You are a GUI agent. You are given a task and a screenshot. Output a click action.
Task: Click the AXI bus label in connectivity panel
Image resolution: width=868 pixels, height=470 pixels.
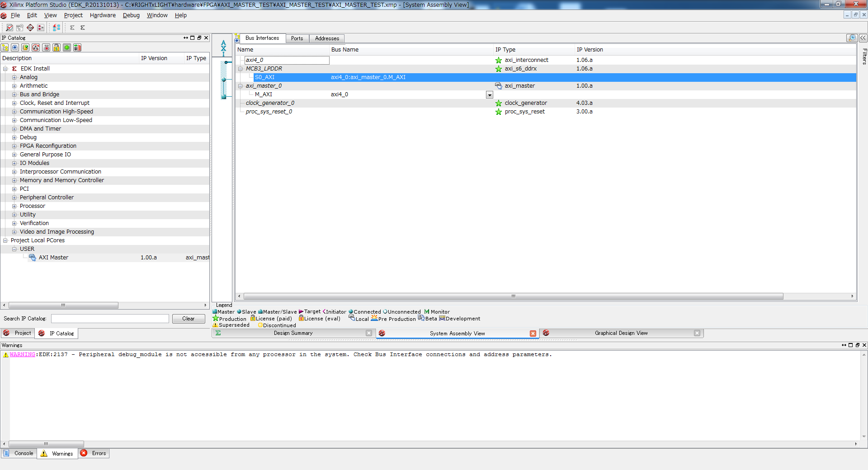pyautogui.click(x=223, y=48)
